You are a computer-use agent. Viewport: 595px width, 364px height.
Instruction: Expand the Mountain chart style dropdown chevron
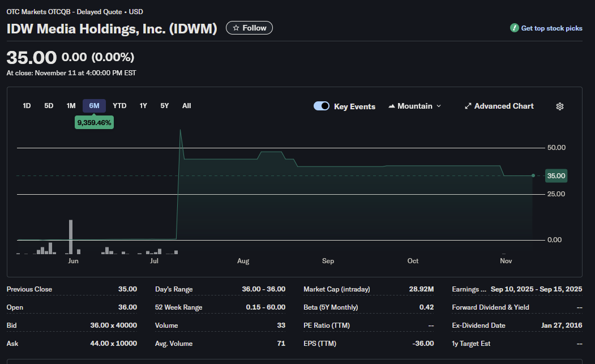pos(439,106)
